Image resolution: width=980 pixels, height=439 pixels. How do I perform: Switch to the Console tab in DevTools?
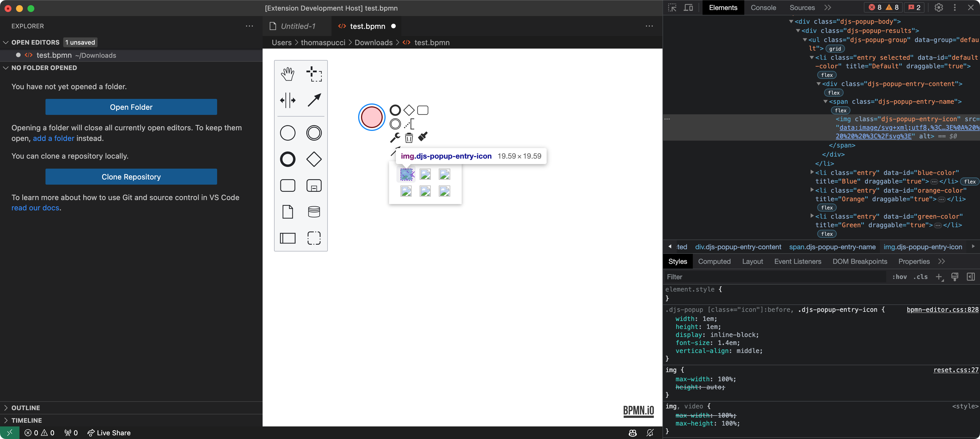click(x=763, y=8)
